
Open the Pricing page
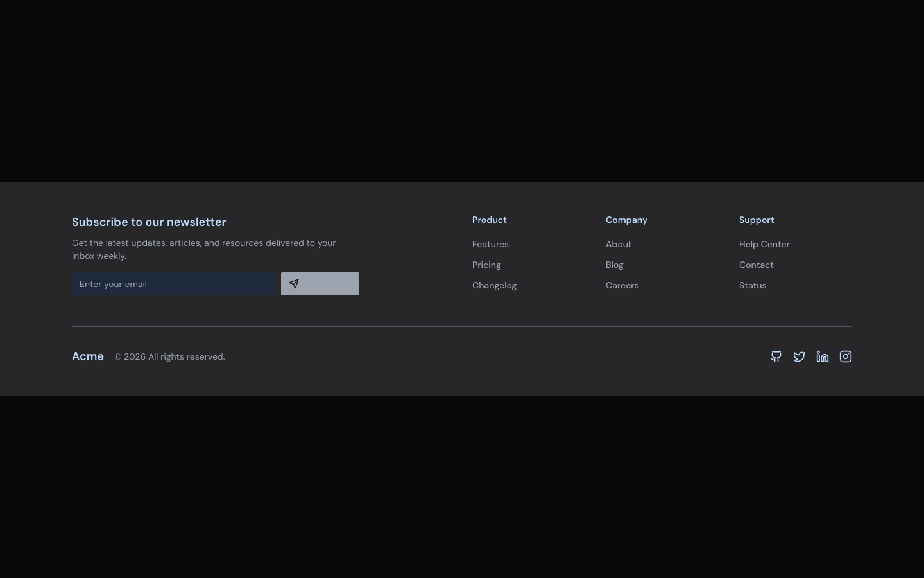(486, 265)
